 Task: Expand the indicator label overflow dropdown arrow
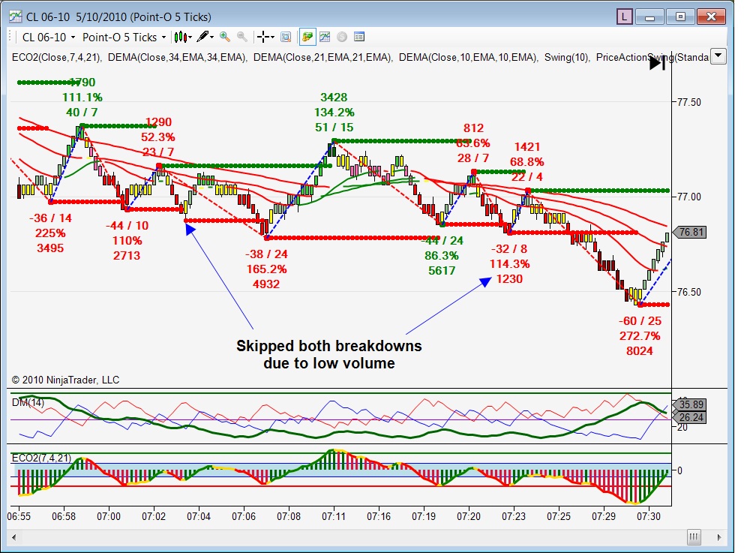pyautogui.click(x=718, y=56)
